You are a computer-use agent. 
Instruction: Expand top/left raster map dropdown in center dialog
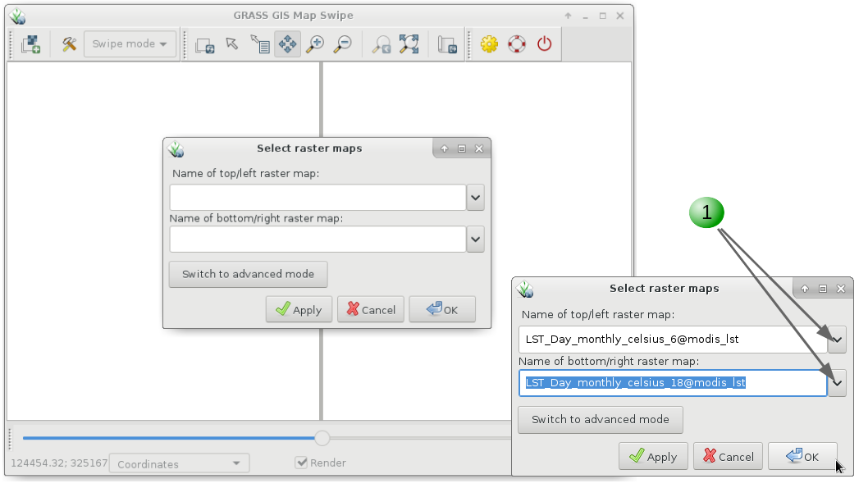click(476, 198)
